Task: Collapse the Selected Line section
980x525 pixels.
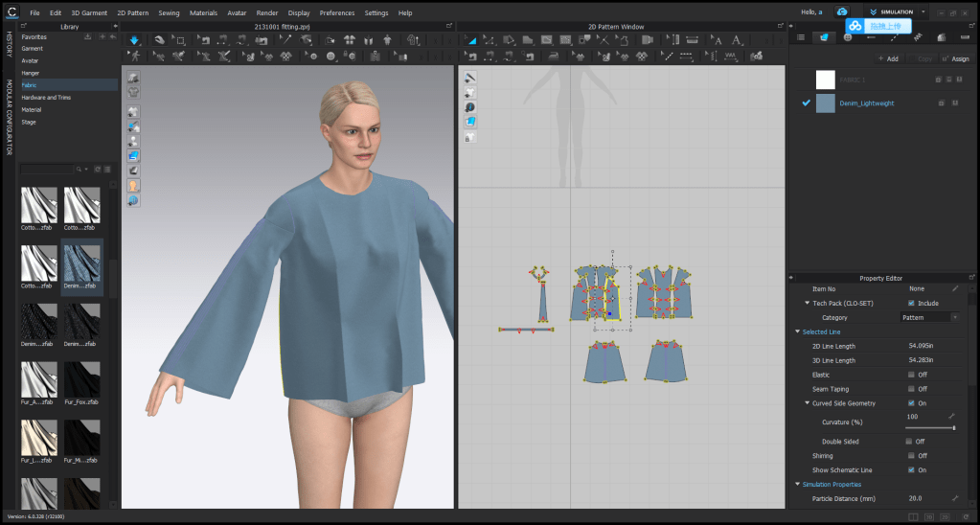Action: (797, 331)
